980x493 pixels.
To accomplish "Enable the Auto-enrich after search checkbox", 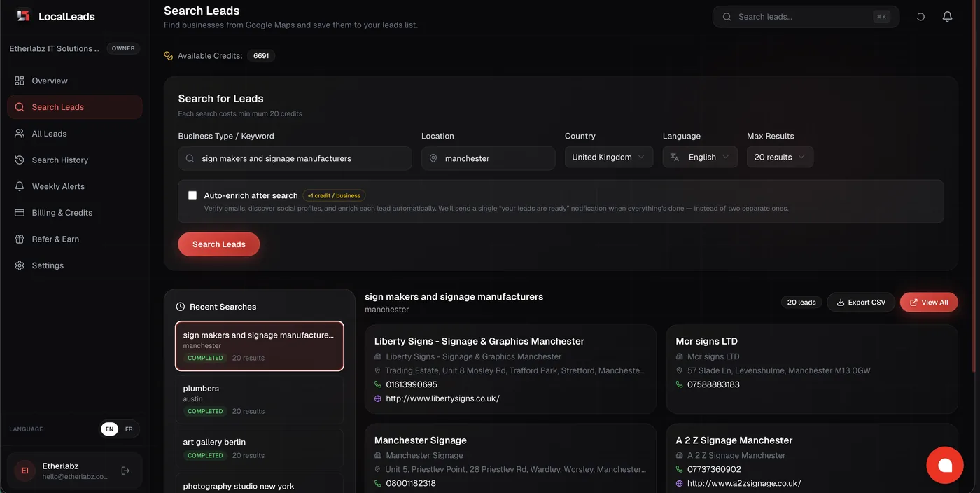I will point(192,195).
